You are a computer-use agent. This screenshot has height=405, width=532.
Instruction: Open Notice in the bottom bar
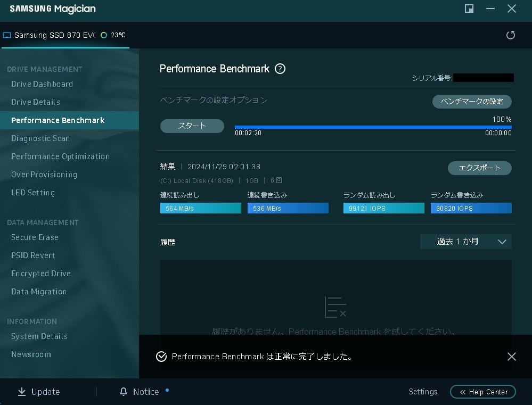[146, 392]
